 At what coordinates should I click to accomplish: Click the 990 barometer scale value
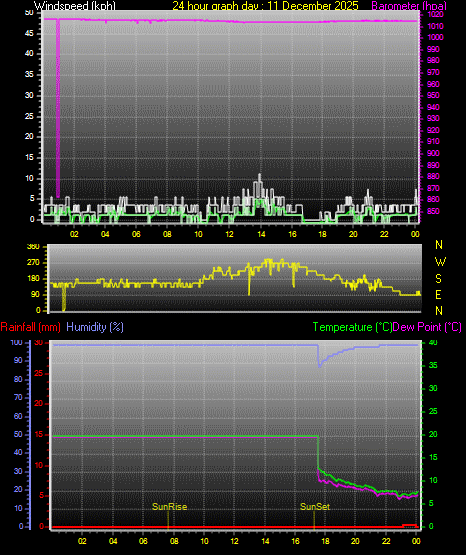click(x=433, y=49)
